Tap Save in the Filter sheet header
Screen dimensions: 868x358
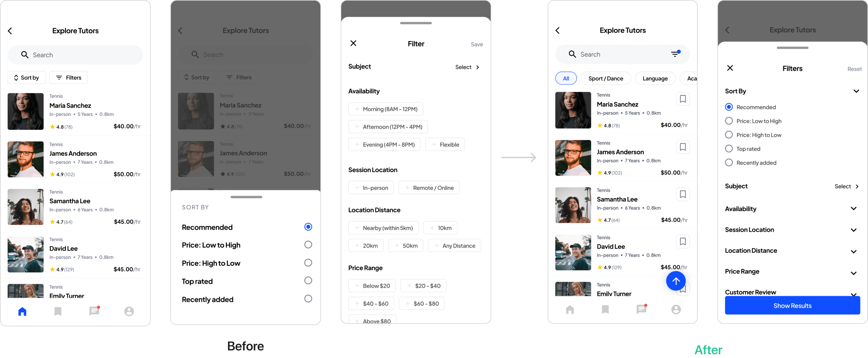point(476,44)
